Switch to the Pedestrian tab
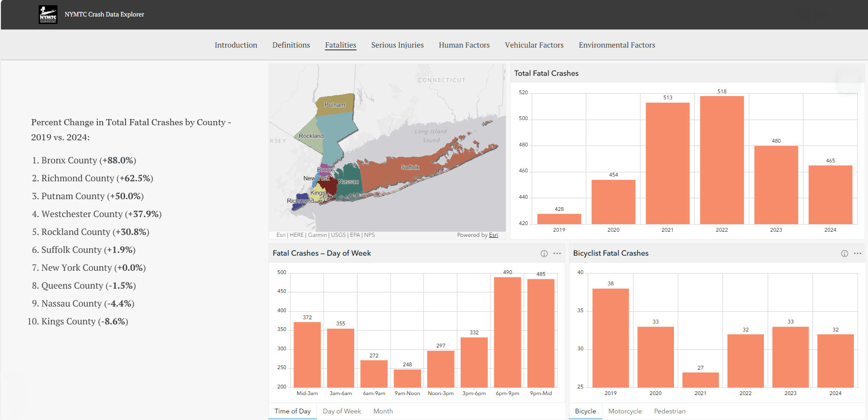Image resolution: width=868 pixels, height=420 pixels. [x=670, y=411]
